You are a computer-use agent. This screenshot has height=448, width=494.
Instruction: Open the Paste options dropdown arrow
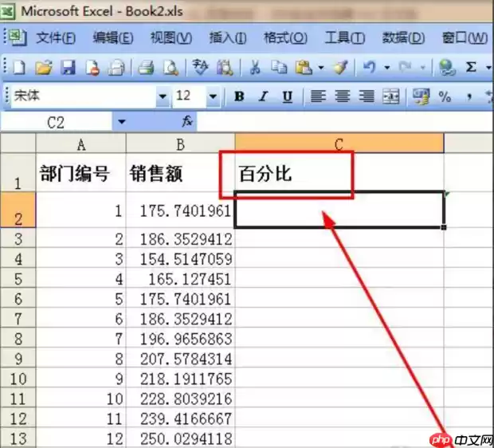click(321, 68)
